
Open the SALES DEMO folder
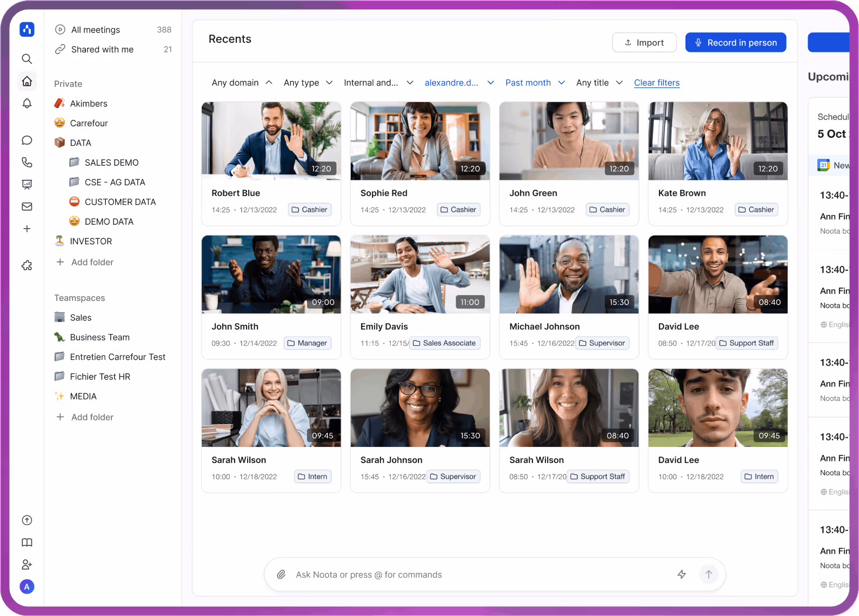112,163
